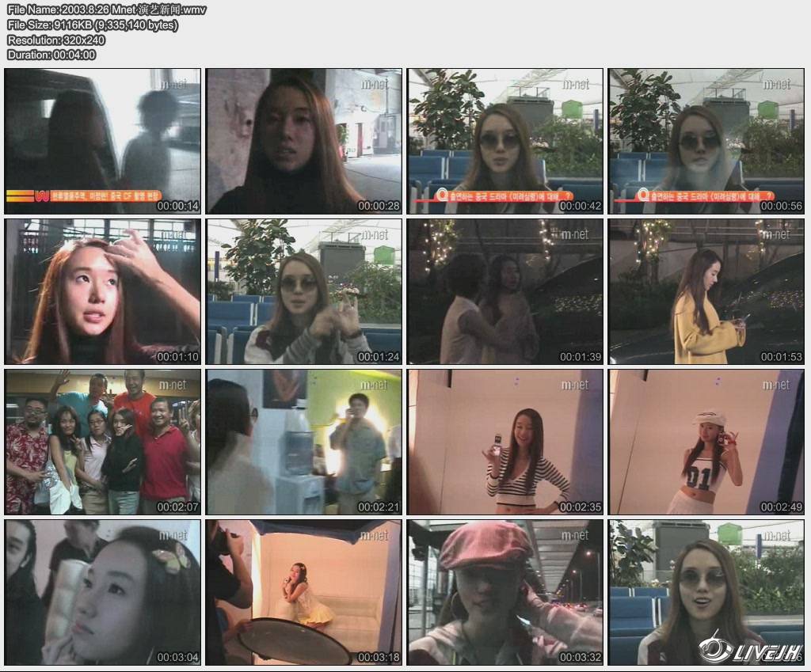Image resolution: width=811 pixels, height=672 pixels.
Task: Click the Resolution 320x240 text
Action: pyautogui.click(x=56, y=40)
